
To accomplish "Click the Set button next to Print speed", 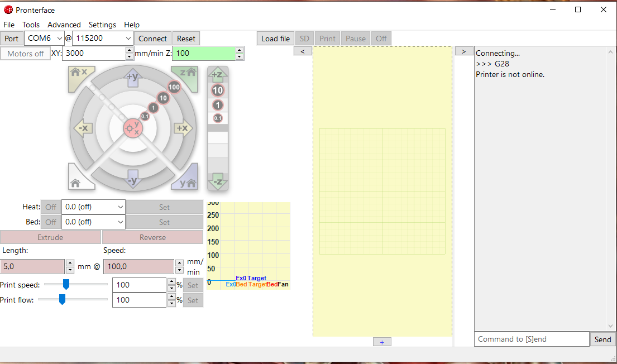I will 193,285.
